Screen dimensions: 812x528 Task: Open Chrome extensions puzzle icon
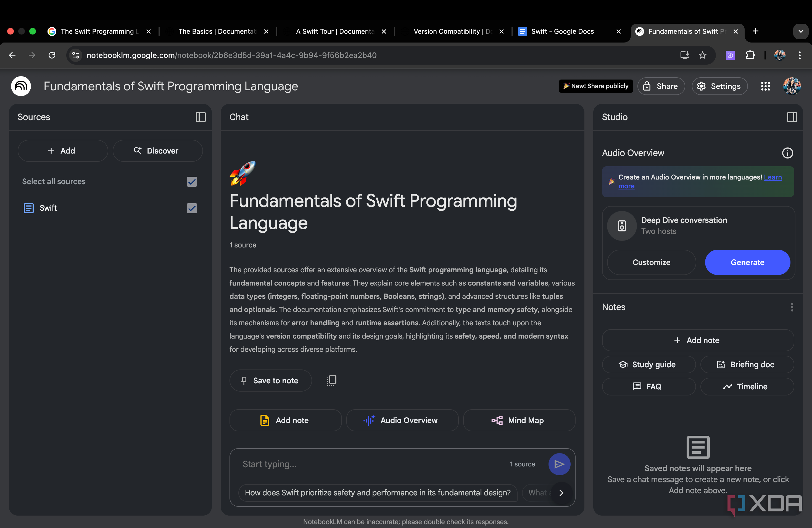click(x=750, y=55)
